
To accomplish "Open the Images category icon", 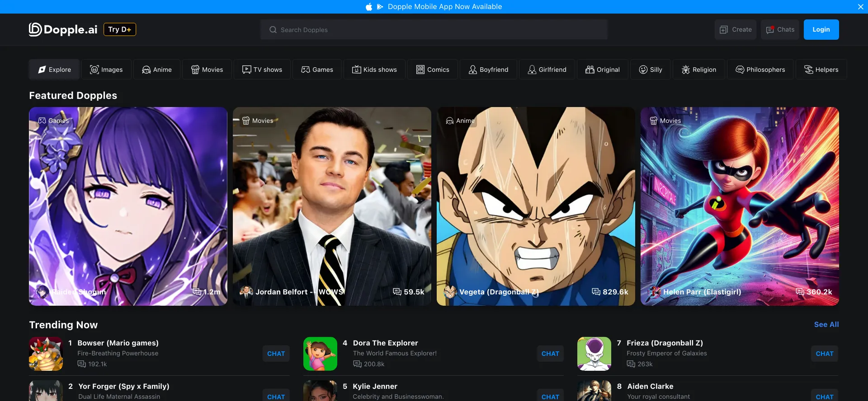I will (94, 70).
